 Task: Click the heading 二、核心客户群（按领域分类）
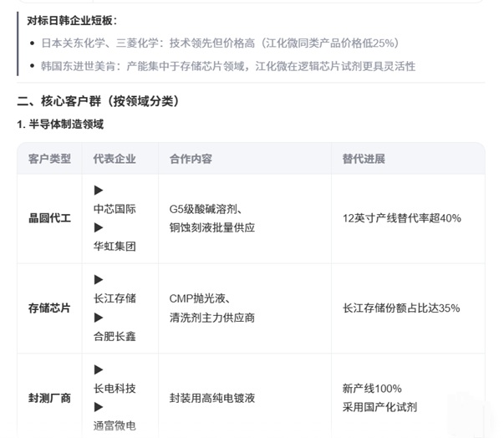pyautogui.click(x=98, y=101)
